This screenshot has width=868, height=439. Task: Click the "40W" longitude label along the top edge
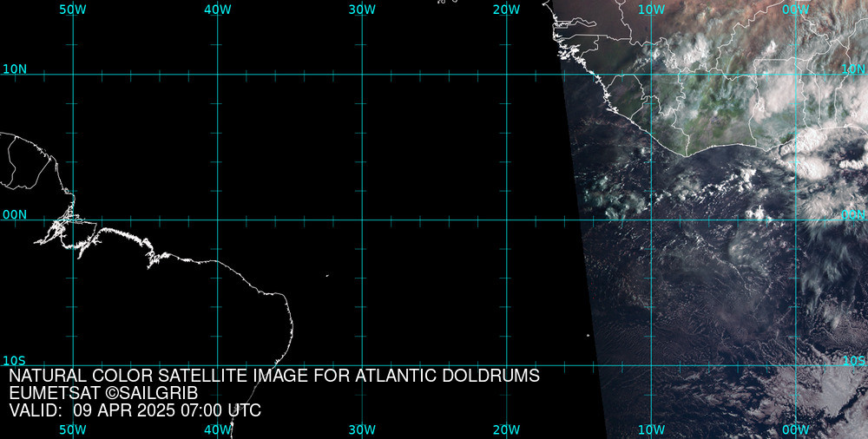click(218, 10)
